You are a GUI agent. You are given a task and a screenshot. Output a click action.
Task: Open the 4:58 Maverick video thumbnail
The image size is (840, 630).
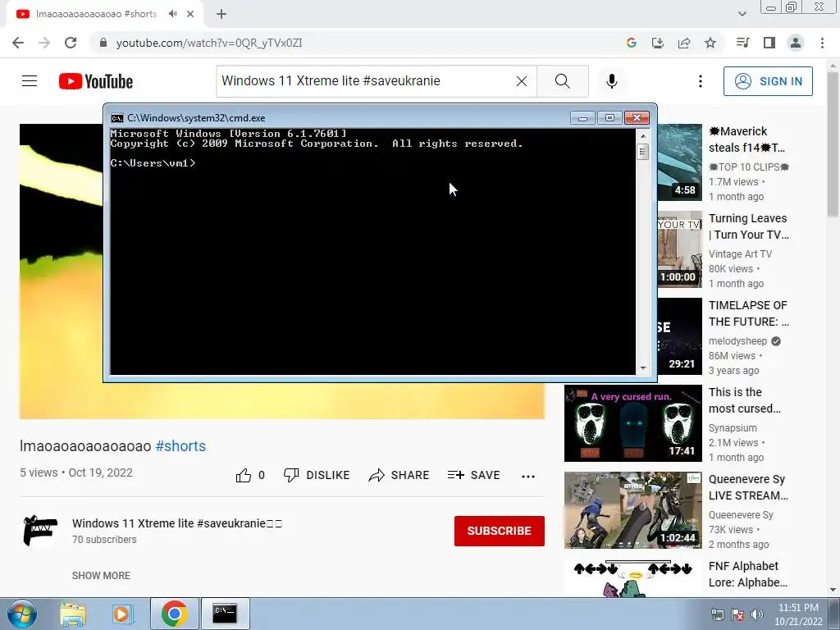point(680,162)
